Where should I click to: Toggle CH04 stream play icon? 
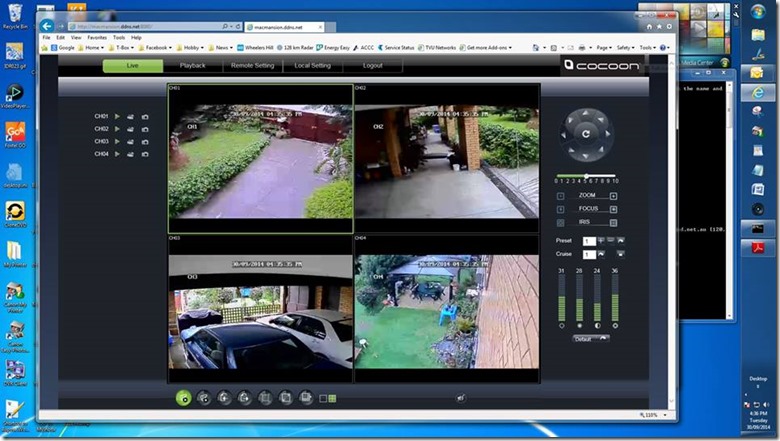coord(117,154)
